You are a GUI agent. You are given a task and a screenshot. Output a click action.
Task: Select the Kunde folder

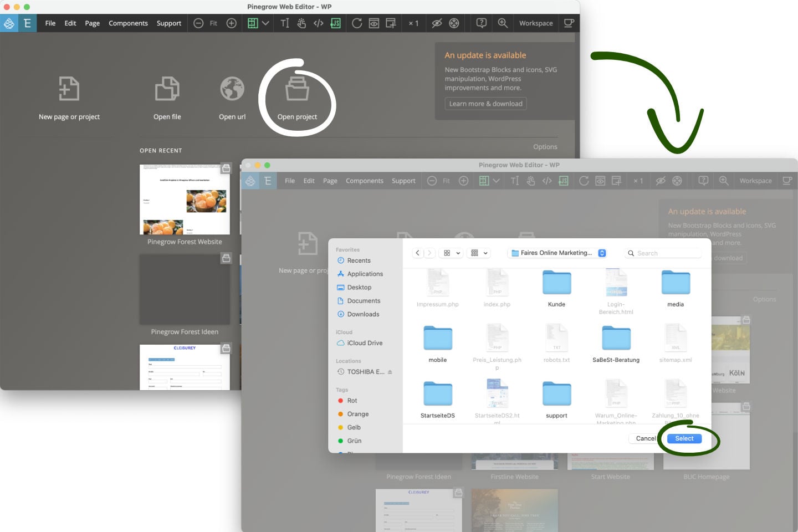point(556,288)
